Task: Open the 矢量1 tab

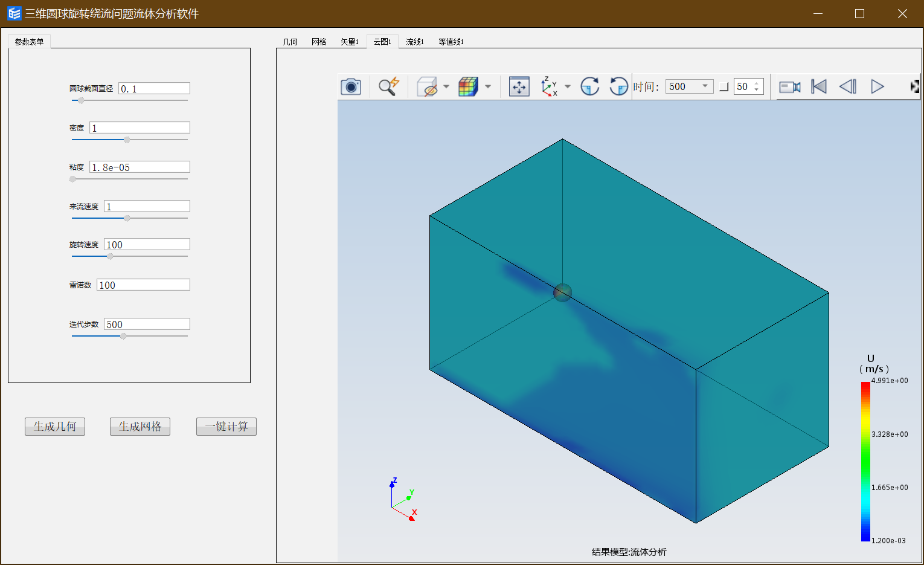Action: (x=350, y=42)
